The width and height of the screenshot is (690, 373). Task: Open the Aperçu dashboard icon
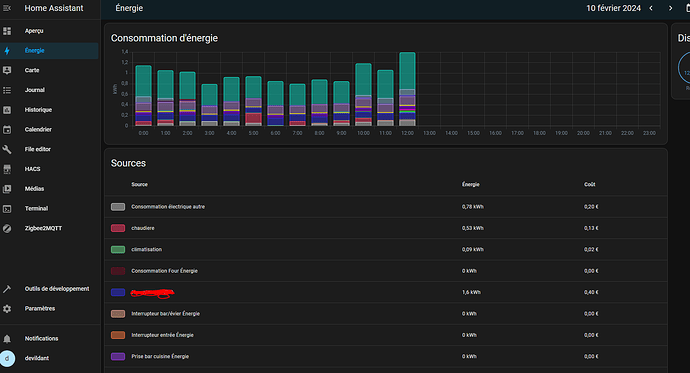click(7, 31)
